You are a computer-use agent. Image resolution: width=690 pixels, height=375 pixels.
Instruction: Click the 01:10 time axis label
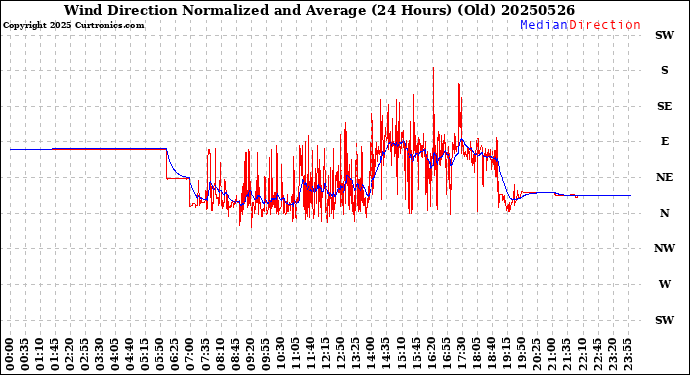(x=40, y=355)
